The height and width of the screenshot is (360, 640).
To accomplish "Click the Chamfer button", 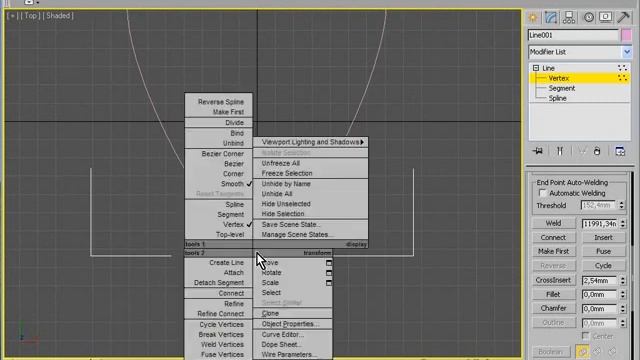I will point(553,308).
